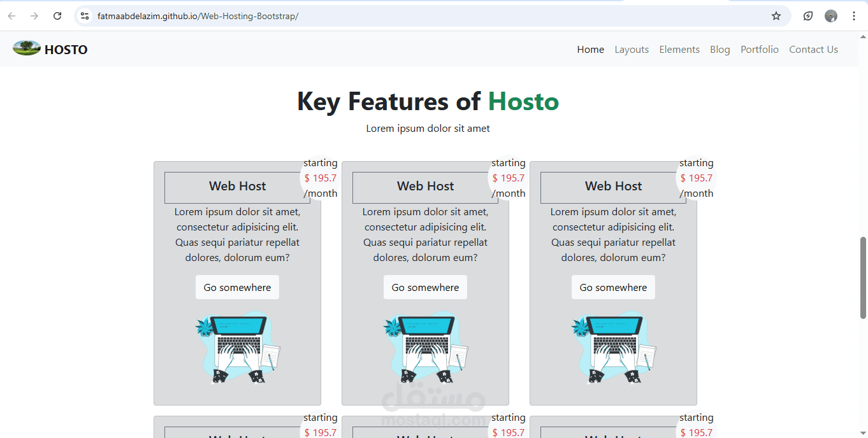Click Go somewhere button in right card
868x438 pixels.
coord(613,287)
